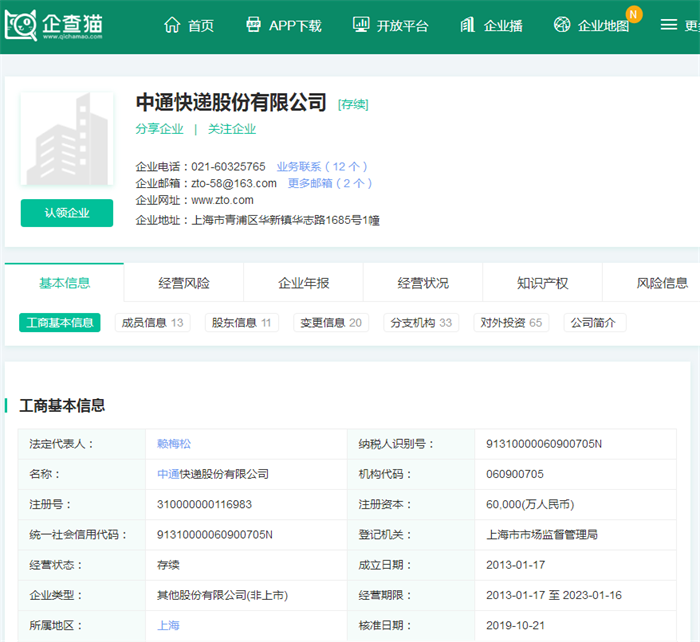Open the 对外投资 65 section
This screenshot has height=642, width=700.
tap(511, 322)
